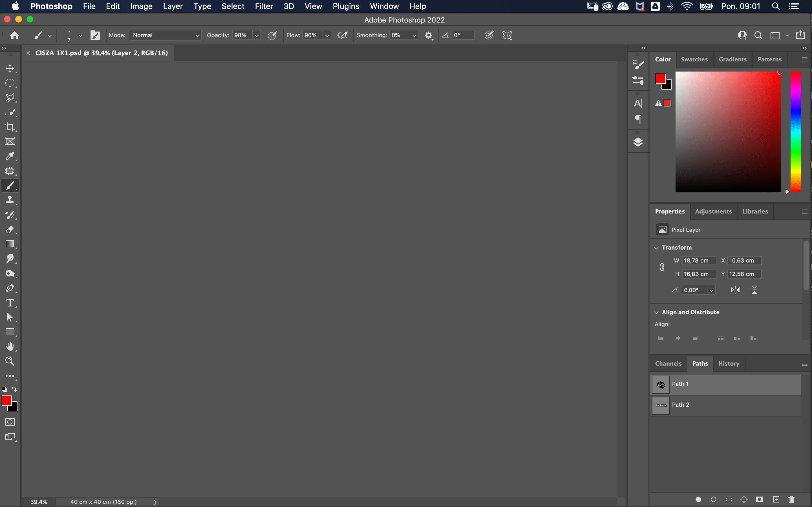
Task: Open the Filter menu
Action: (264, 6)
